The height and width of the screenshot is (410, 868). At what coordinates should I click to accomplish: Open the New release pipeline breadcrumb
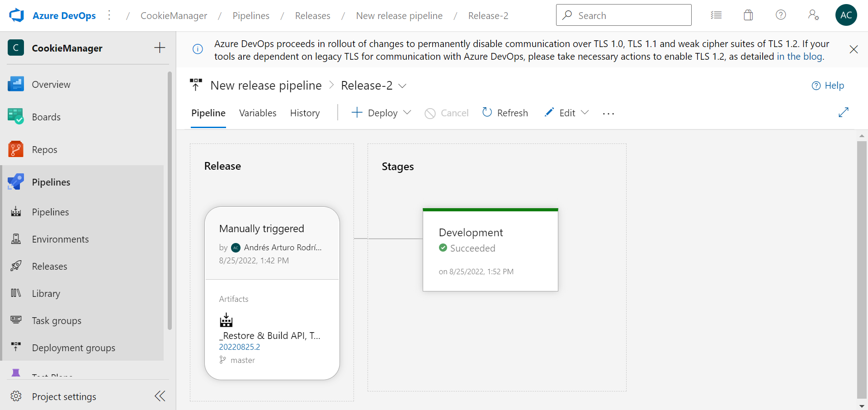click(x=399, y=15)
